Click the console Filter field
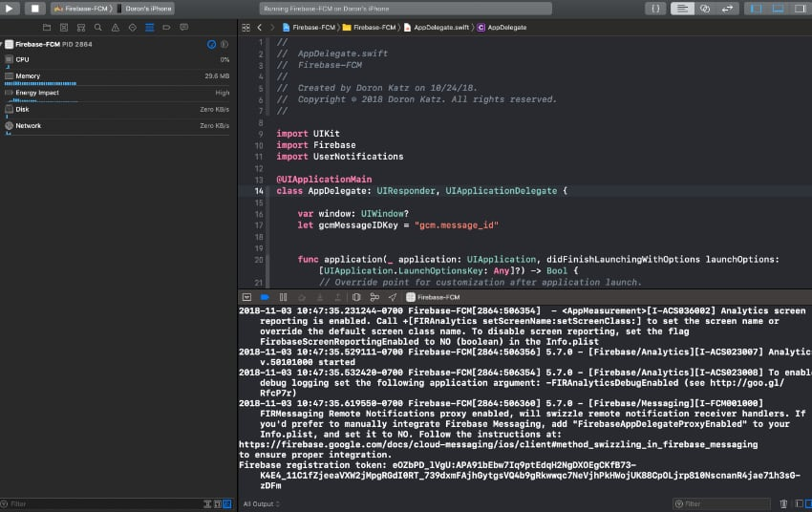Viewport: 812px width, 512px height. 721,503
